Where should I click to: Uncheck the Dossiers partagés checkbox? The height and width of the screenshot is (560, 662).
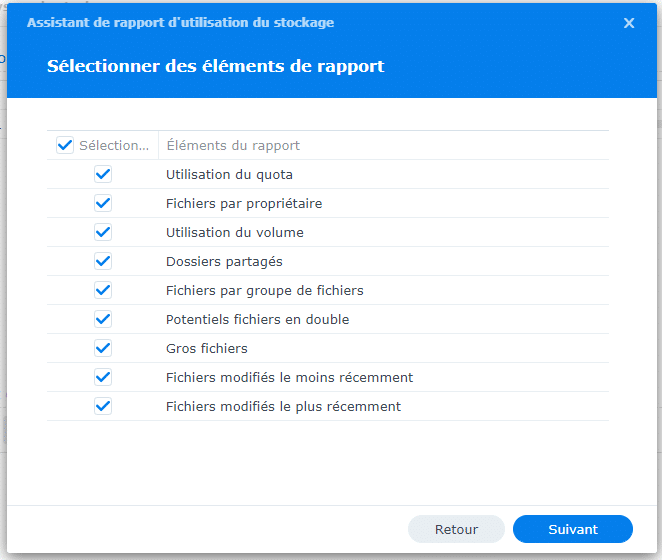(x=103, y=261)
